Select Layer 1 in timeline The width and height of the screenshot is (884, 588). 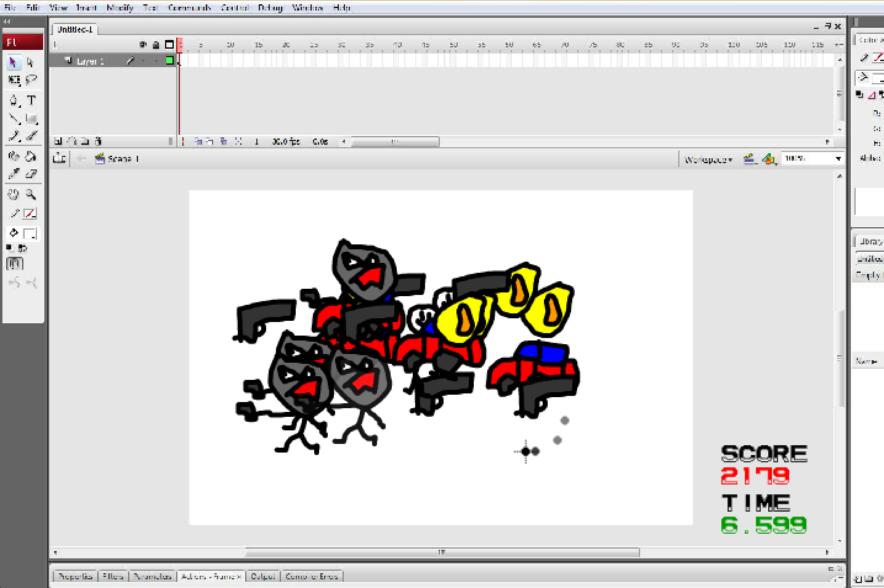pyautogui.click(x=90, y=61)
